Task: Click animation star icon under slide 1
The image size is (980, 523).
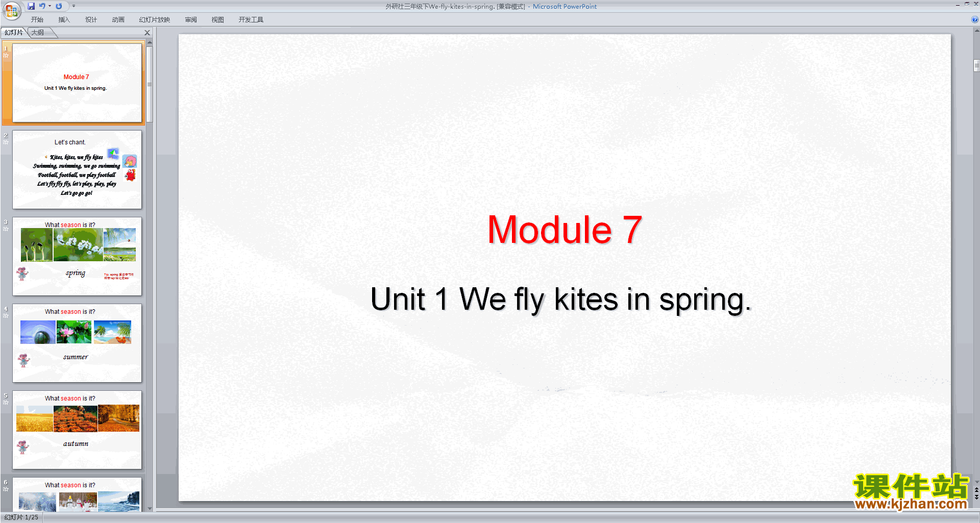Action: click(6, 56)
